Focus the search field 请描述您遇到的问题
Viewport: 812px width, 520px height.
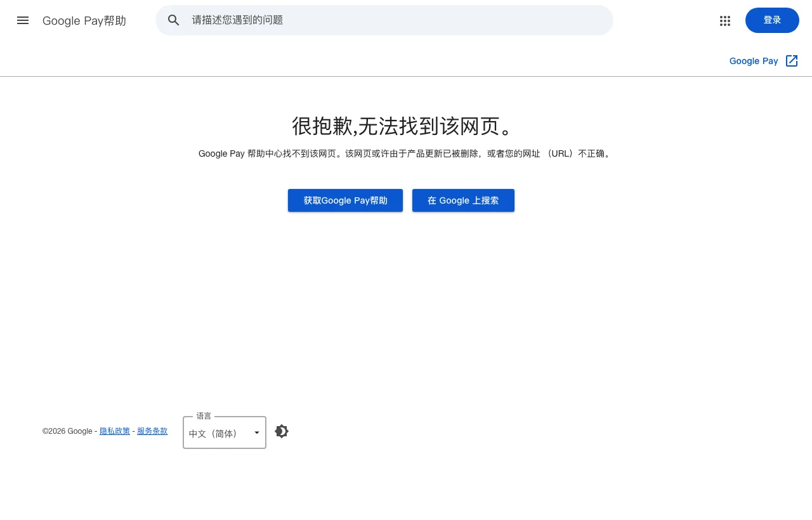(384, 20)
